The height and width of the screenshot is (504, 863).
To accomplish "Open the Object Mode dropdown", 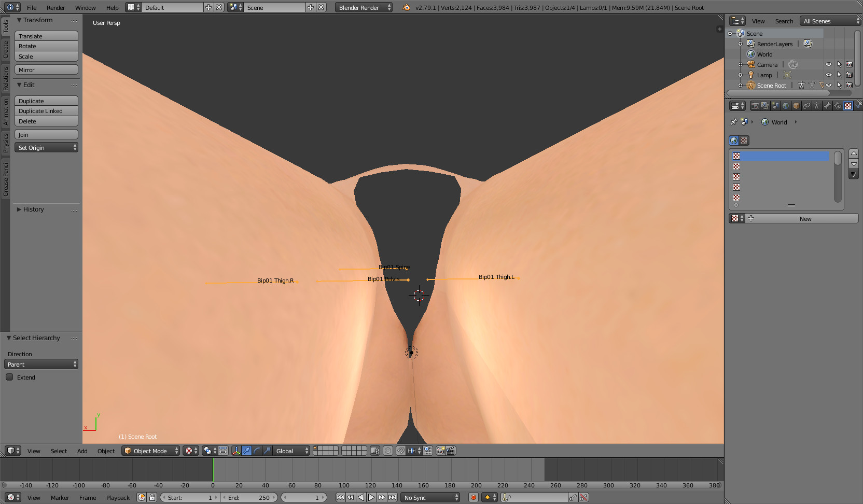I will tap(151, 451).
